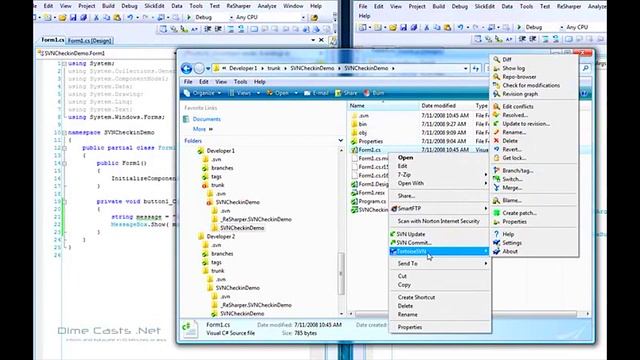Open ReSharper menu in left Visual Studio
The width and height of the screenshot is (640, 360).
(238, 6)
